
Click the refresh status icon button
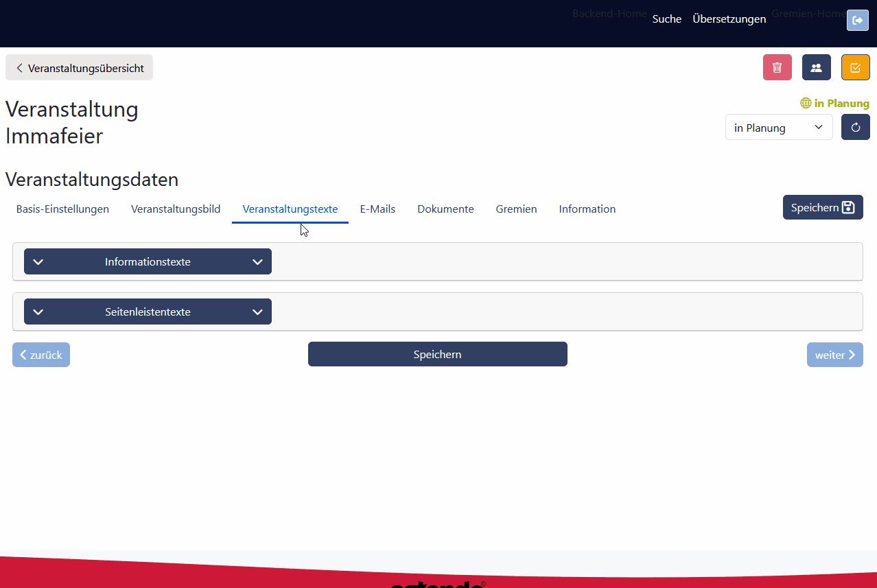click(x=855, y=127)
